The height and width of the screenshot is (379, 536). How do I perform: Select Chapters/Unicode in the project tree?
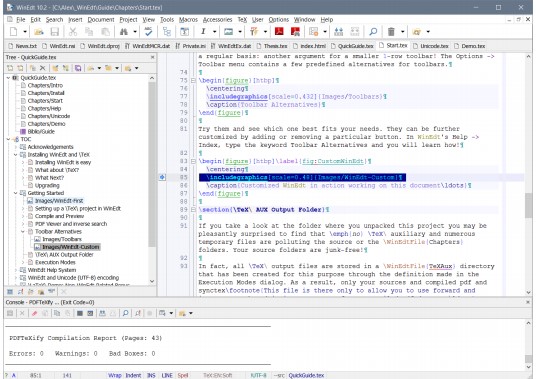coord(49,116)
